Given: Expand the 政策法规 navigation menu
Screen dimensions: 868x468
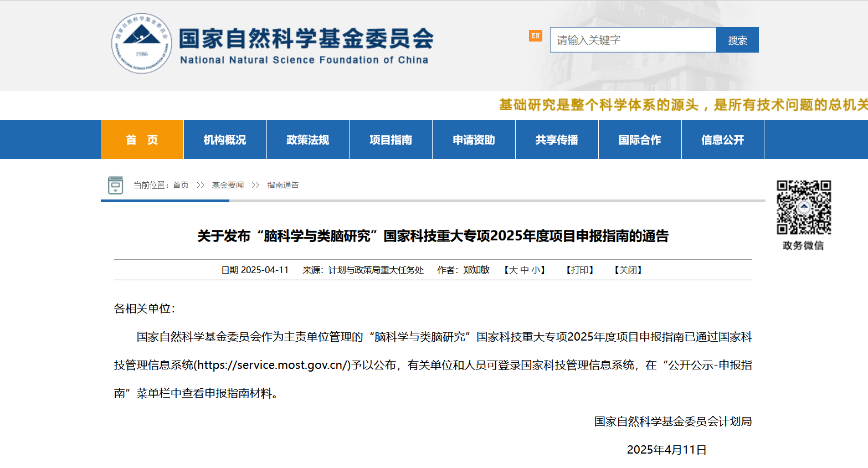Looking at the screenshot, I should 308,140.
